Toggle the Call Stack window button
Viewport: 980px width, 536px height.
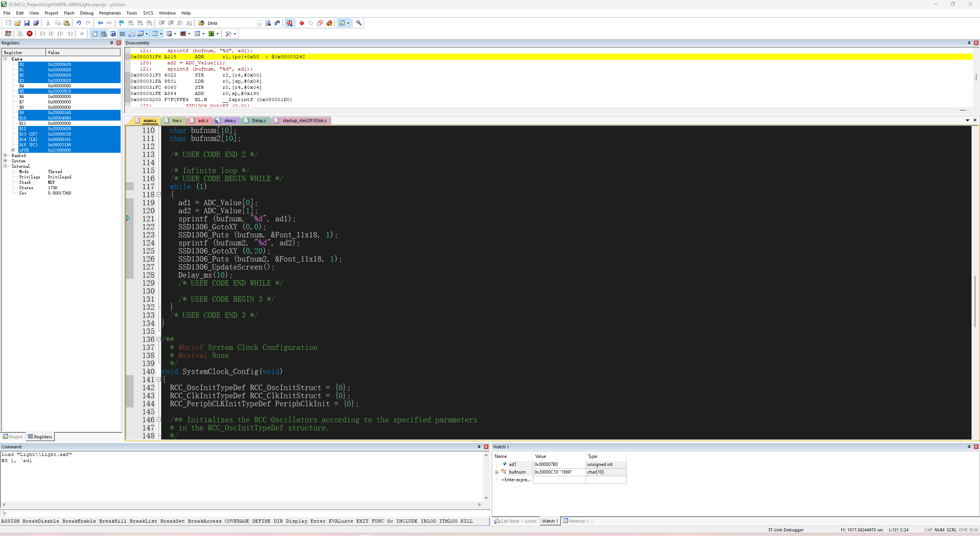pyautogui.click(x=131, y=34)
